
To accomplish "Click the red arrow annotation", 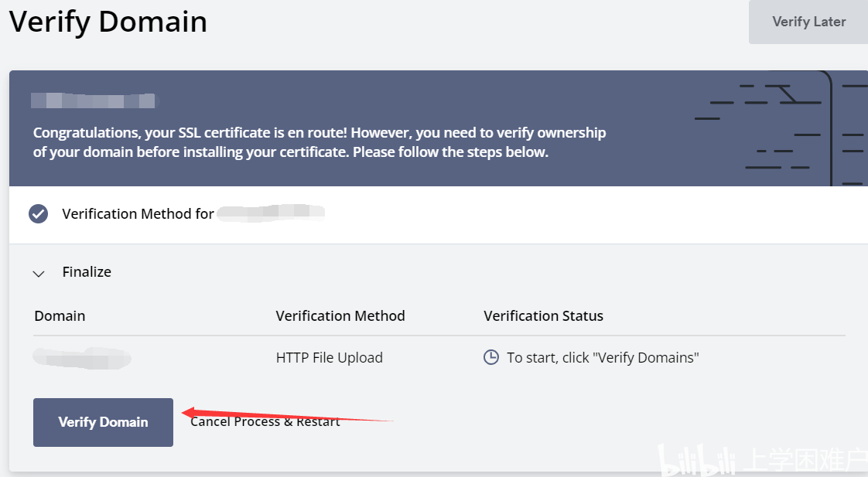I will click(x=287, y=415).
